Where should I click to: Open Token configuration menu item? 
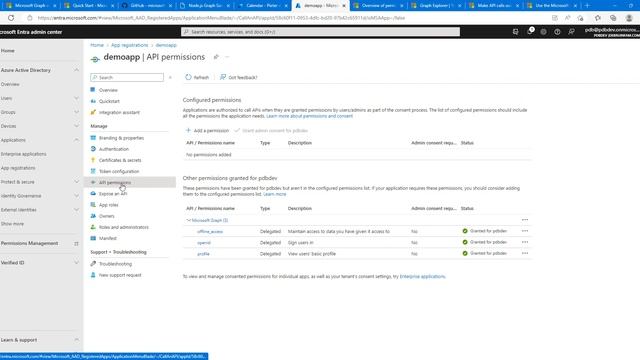[x=119, y=171]
